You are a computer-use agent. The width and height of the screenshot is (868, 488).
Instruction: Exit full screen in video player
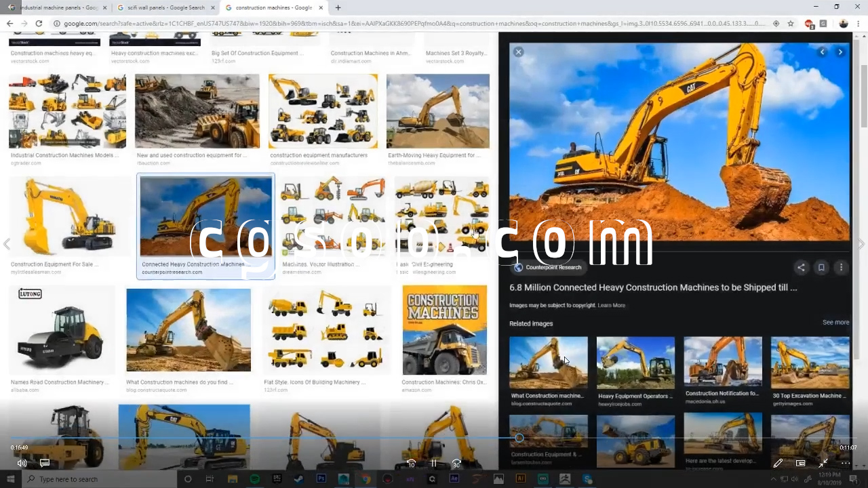[x=823, y=463]
